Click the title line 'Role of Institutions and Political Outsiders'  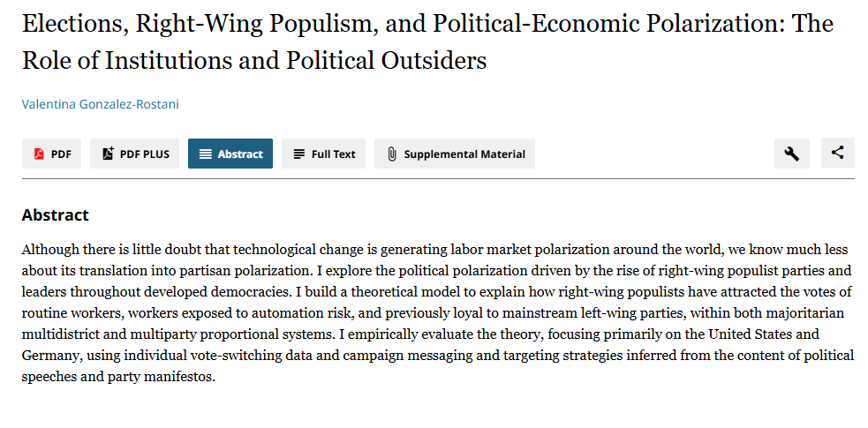pos(254,61)
